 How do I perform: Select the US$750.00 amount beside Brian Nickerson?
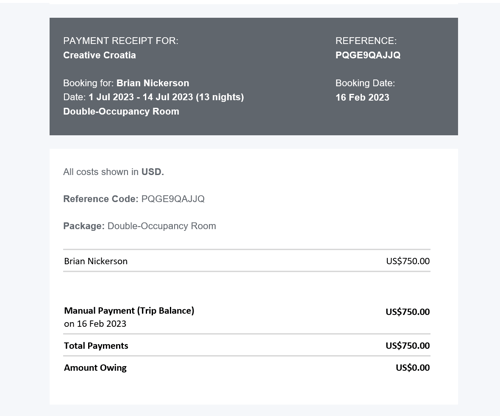408,261
